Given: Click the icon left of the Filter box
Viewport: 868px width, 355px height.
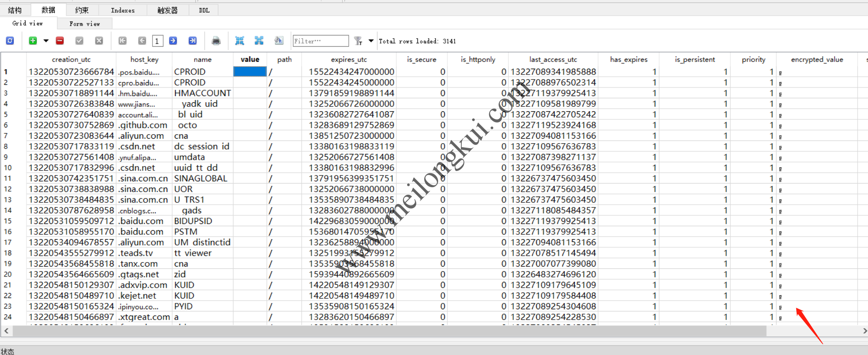Looking at the screenshot, I should pos(279,41).
